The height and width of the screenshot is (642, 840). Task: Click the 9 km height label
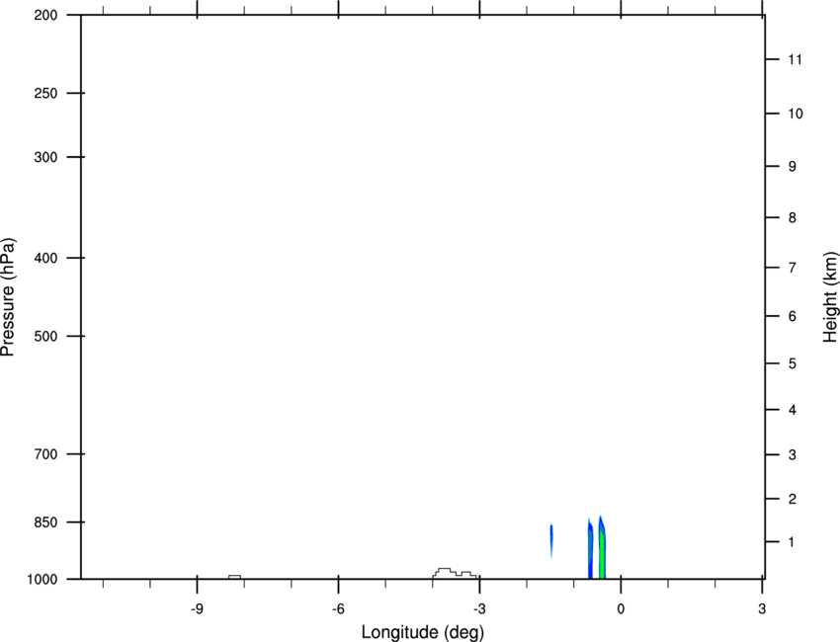793,167
